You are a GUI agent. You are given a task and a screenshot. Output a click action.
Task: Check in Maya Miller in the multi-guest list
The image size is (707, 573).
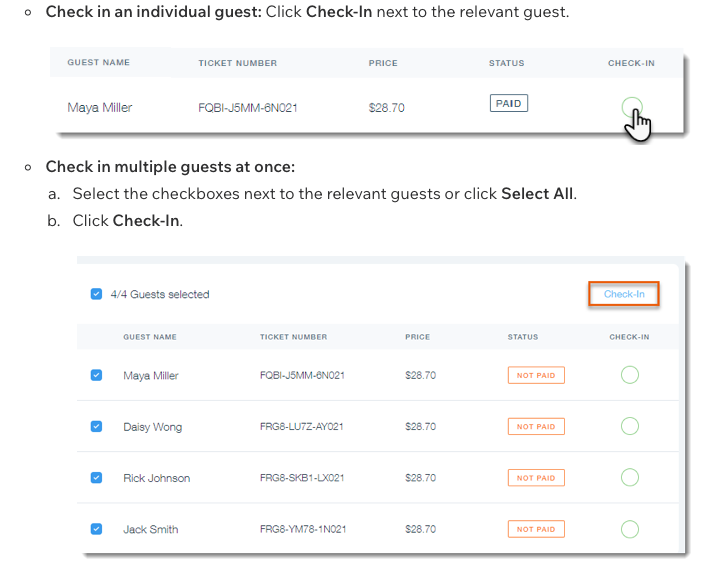629,375
